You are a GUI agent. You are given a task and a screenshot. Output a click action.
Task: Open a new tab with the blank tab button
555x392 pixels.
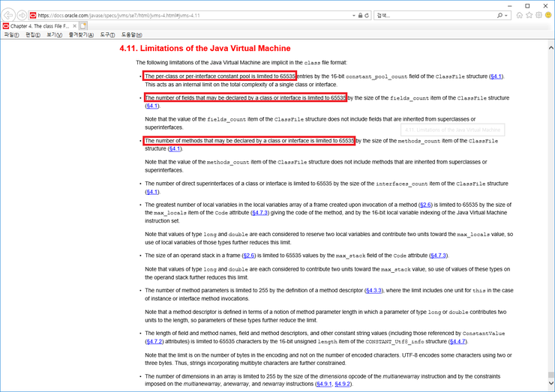(x=84, y=25)
